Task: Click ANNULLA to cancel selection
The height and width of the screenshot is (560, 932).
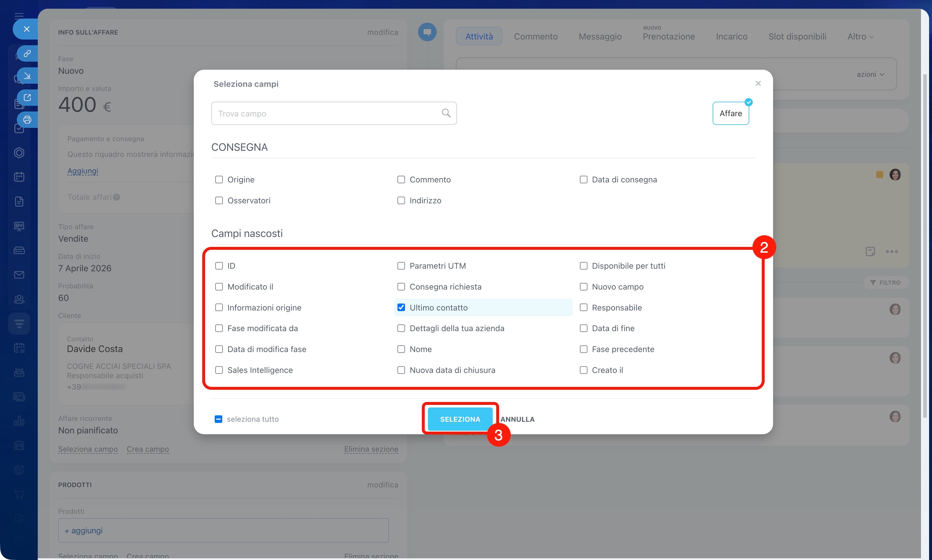Action: [517, 419]
